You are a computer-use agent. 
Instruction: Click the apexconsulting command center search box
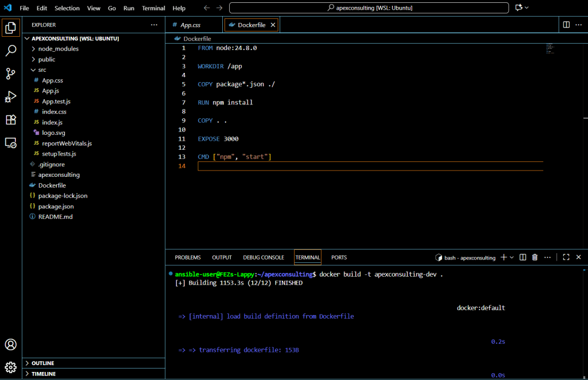pos(369,8)
